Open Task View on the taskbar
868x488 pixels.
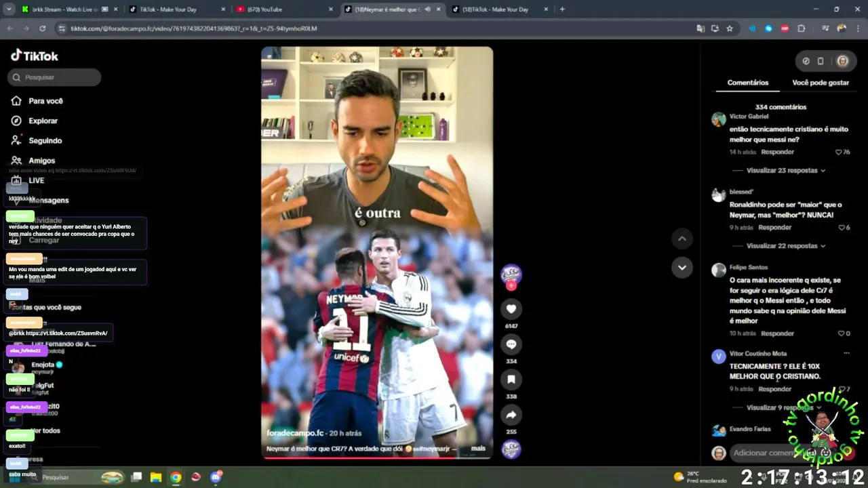136,477
